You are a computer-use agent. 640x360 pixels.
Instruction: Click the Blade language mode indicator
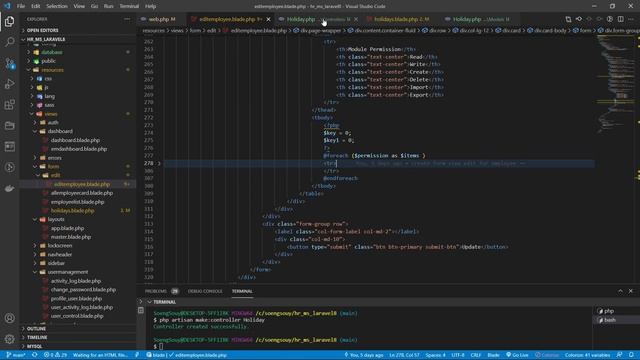[493, 355]
